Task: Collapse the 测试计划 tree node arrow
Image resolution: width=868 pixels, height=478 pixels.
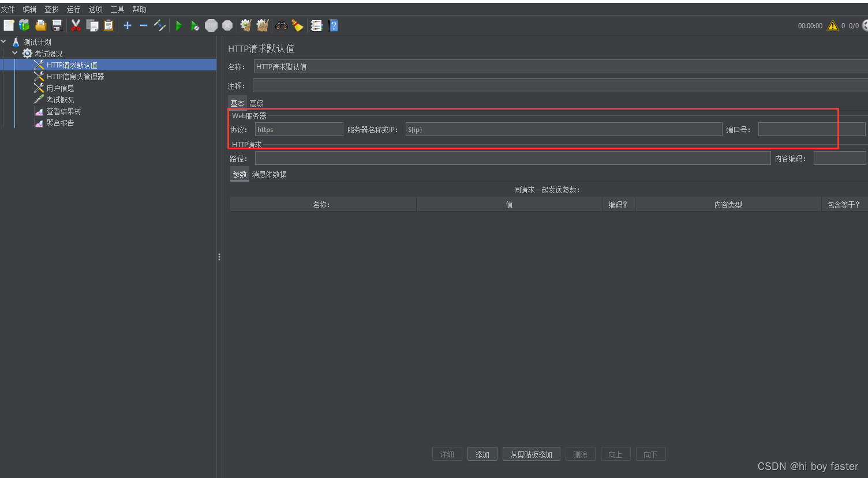Action: point(4,42)
